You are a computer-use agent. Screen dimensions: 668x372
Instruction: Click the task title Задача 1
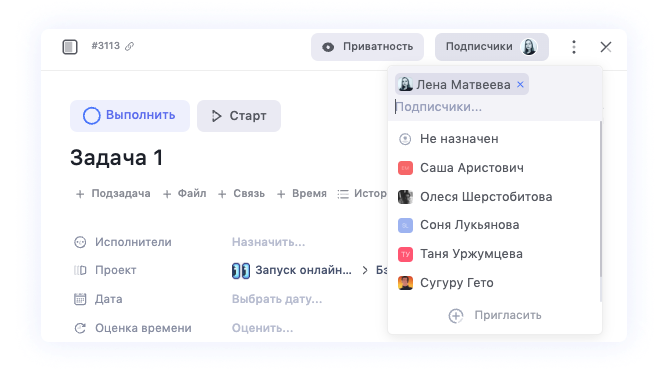[116, 158]
